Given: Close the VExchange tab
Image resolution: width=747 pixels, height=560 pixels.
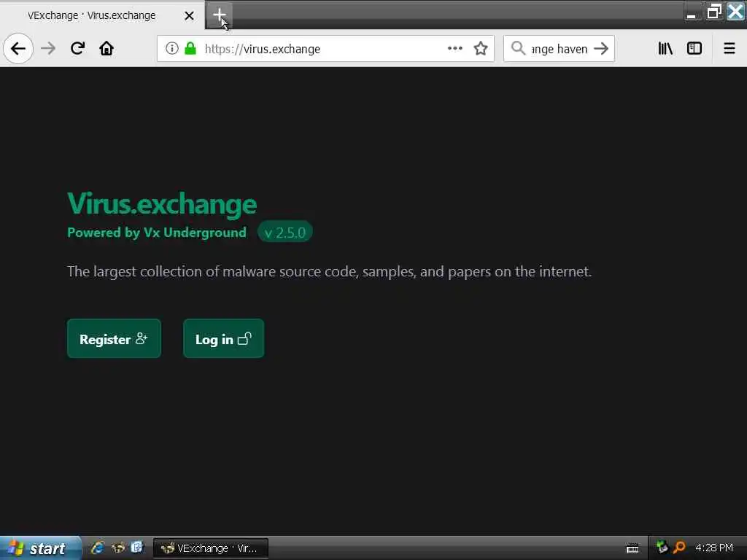Looking at the screenshot, I should [189, 16].
